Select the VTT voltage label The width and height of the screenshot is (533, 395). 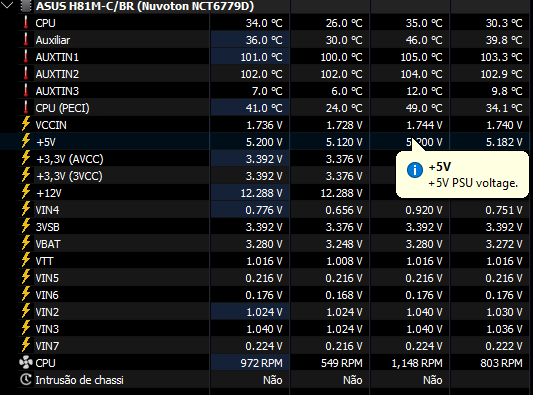click(45, 261)
